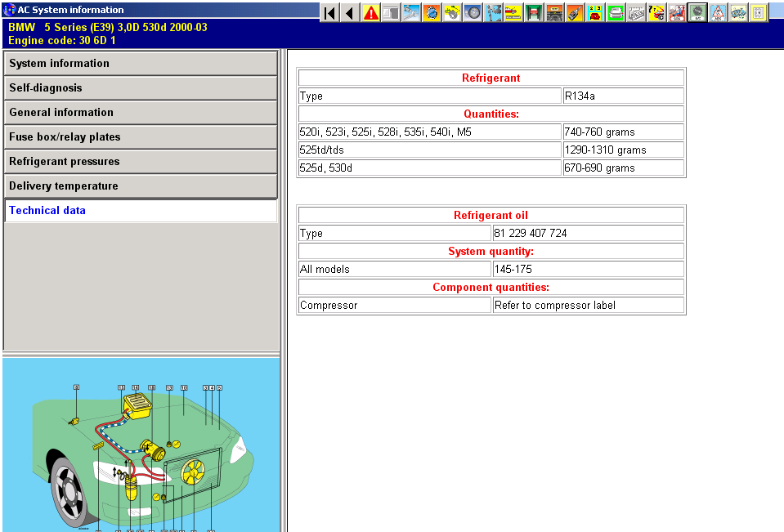
Task: Select the Technical data item
Action: pyautogui.click(x=141, y=211)
